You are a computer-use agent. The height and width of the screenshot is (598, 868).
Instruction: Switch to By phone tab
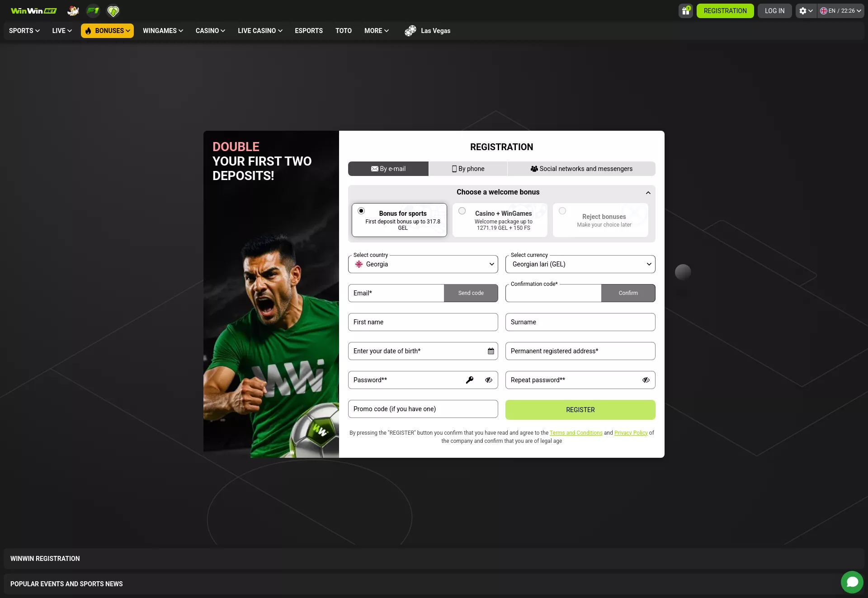coord(468,169)
